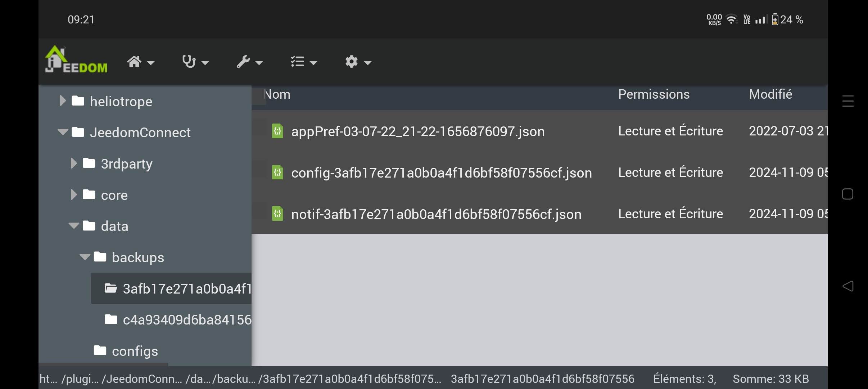Tap the Android home square button
The width and height of the screenshot is (868, 389).
[x=848, y=194]
